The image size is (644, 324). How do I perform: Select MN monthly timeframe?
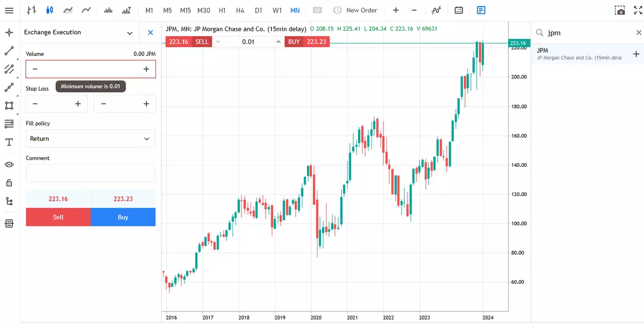point(295,10)
